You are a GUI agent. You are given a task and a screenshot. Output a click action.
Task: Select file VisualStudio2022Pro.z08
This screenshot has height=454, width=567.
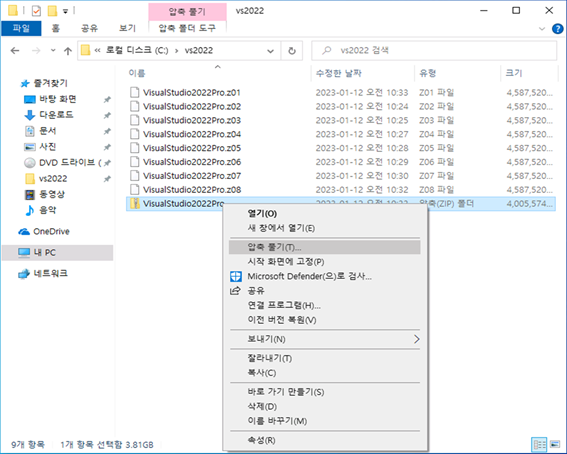(x=192, y=190)
